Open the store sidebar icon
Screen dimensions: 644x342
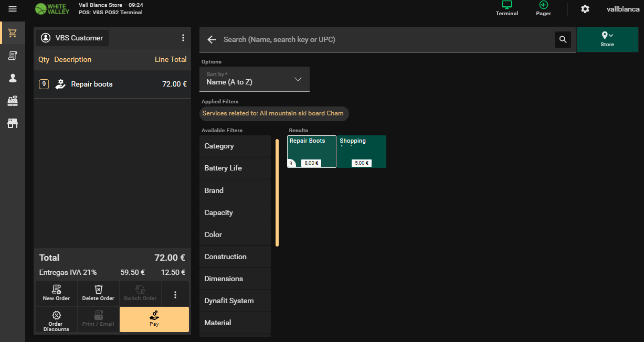13,123
